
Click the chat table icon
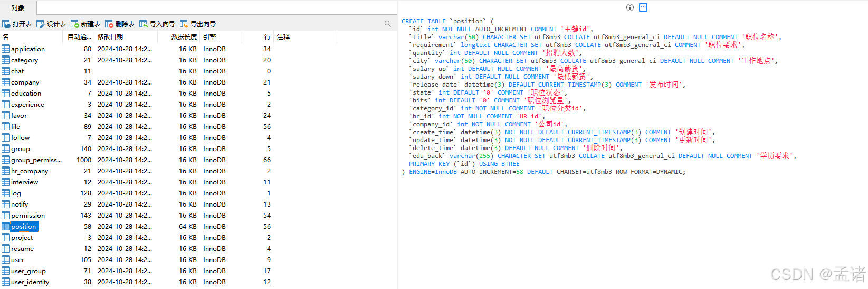[x=6, y=71]
